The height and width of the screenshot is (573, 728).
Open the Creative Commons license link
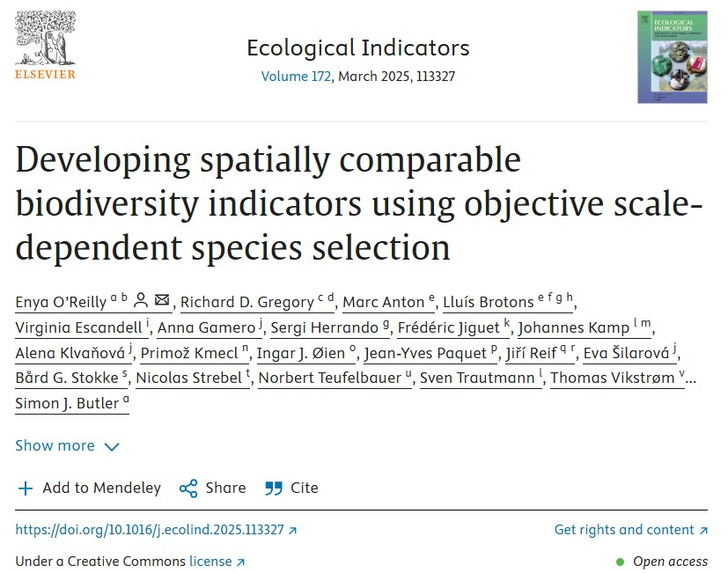click(217, 562)
